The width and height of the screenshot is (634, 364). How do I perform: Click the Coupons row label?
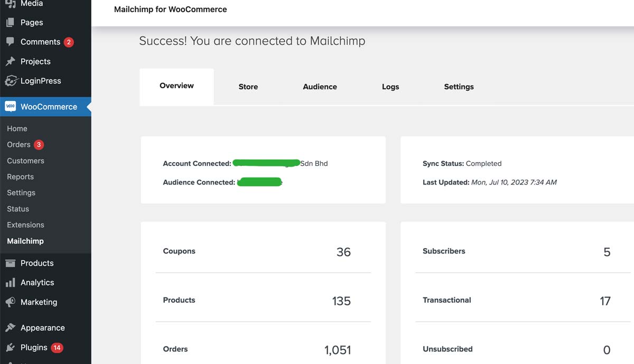179,251
